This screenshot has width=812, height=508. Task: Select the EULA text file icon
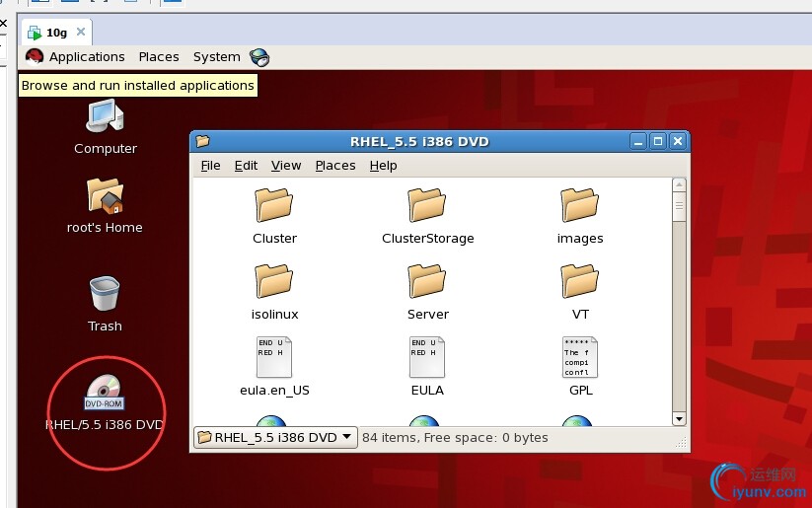point(427,357)
